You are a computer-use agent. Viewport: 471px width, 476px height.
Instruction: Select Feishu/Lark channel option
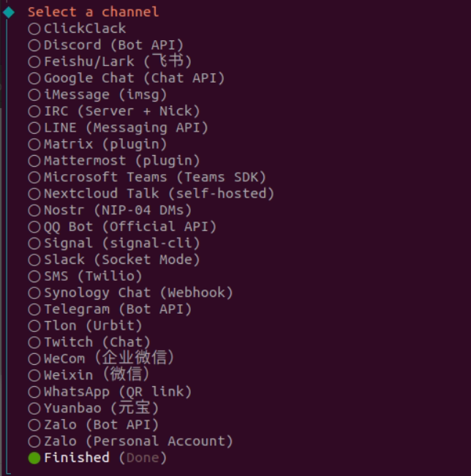110,61
